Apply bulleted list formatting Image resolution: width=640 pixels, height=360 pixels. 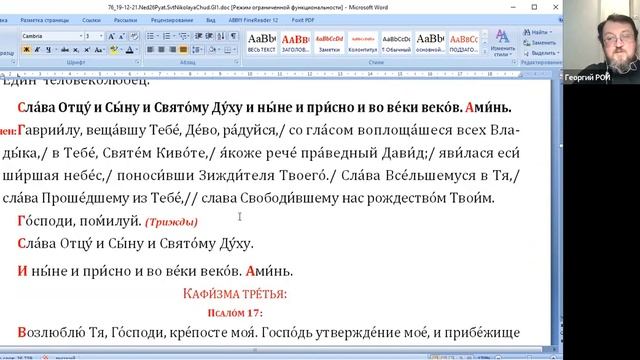click(150, 36)
